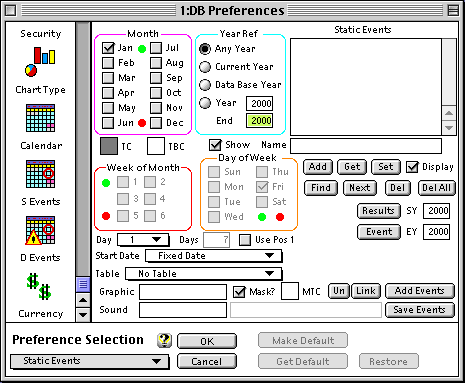The image size is (465, 383).
Task: Click the sidebar scroll up arrow
Action: click(x=83, y=300)
